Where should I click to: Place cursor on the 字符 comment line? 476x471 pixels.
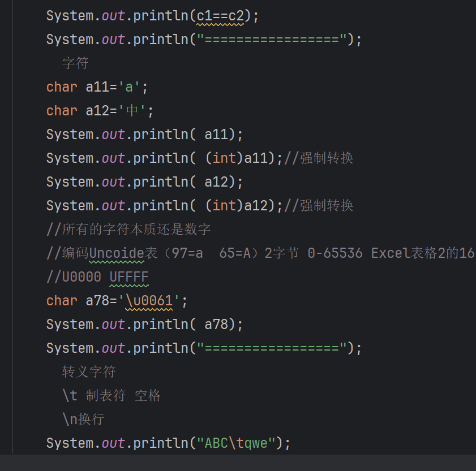tap(75, 63)
